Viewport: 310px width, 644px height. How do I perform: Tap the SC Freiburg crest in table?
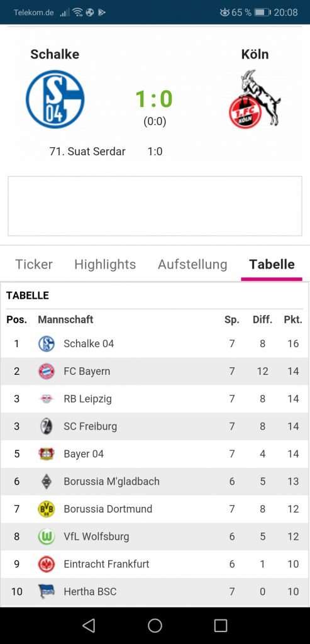coord(46,426)
